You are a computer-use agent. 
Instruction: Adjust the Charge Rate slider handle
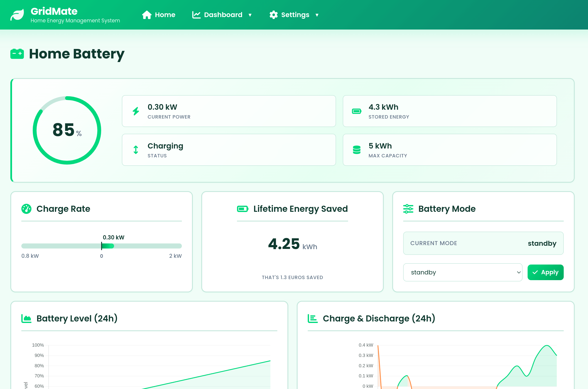102,246
